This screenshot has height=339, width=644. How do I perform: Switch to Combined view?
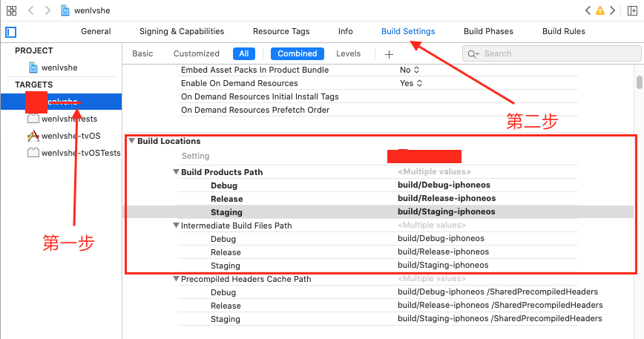298,53
